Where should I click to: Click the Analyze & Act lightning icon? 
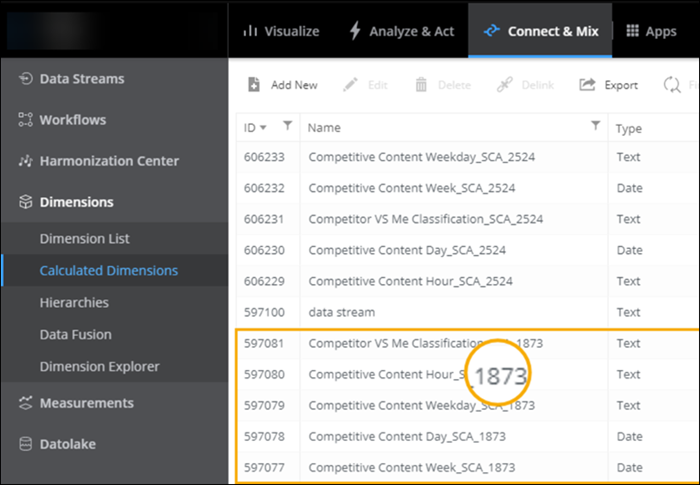(x=355, y=31)
